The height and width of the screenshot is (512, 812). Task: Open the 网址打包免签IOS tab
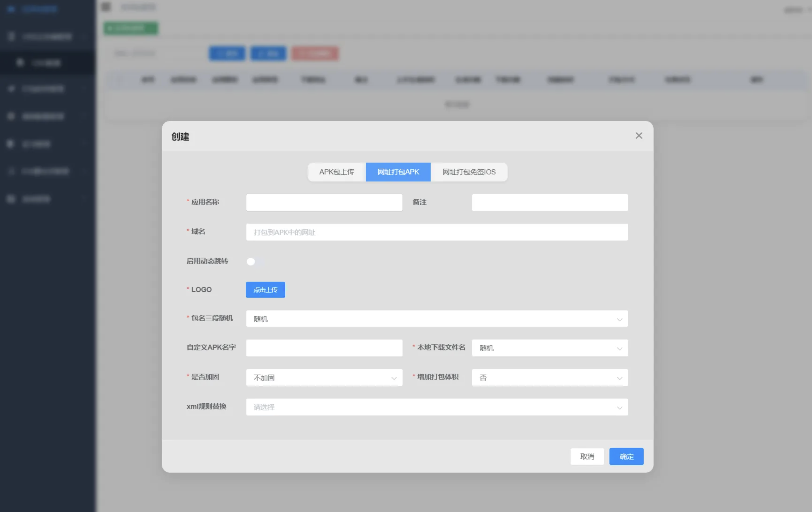click(x=469, y=172)
